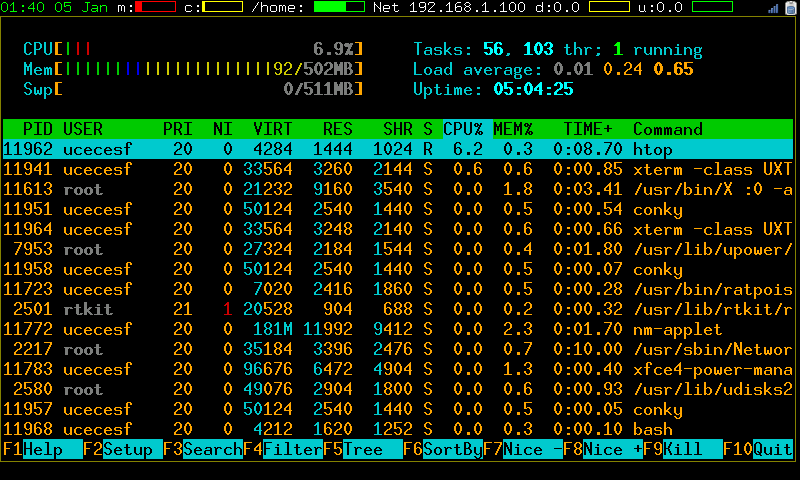Click the network signal tray icon

[x=772, y=8]
